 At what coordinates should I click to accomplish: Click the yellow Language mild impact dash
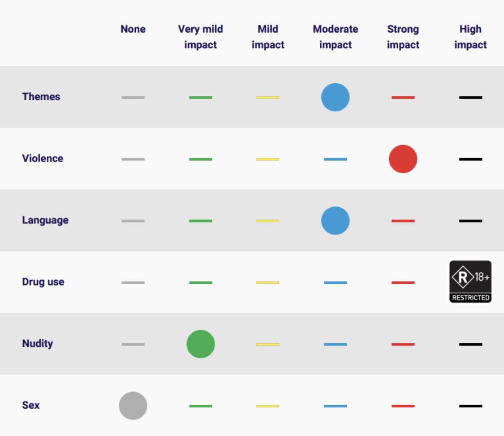coord(268,221)
